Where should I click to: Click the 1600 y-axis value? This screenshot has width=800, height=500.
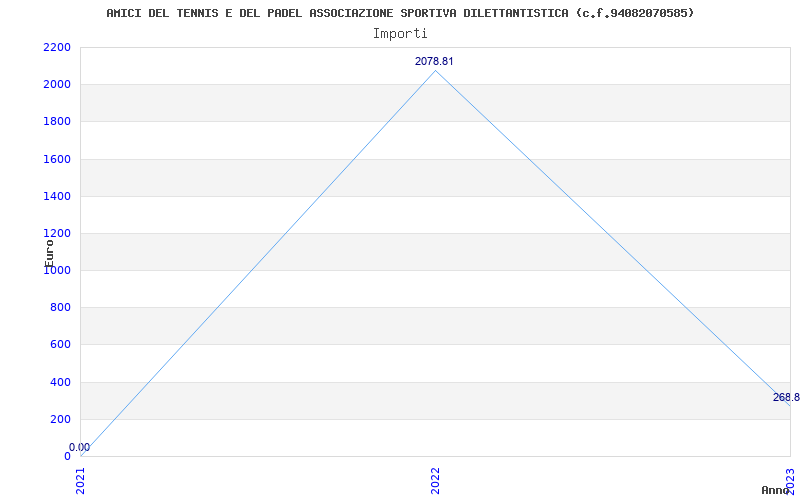pyautogui.click(x=57, y=159)
